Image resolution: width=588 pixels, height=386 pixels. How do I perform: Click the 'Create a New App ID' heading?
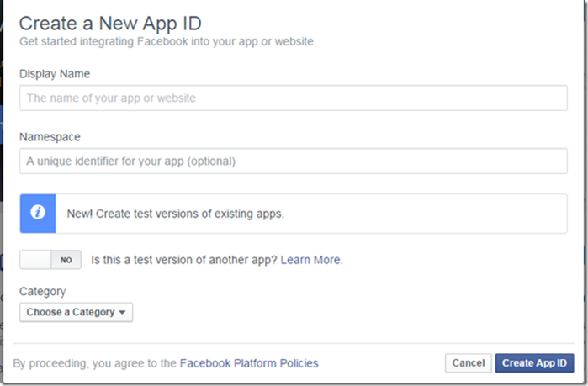pos(110,24)
